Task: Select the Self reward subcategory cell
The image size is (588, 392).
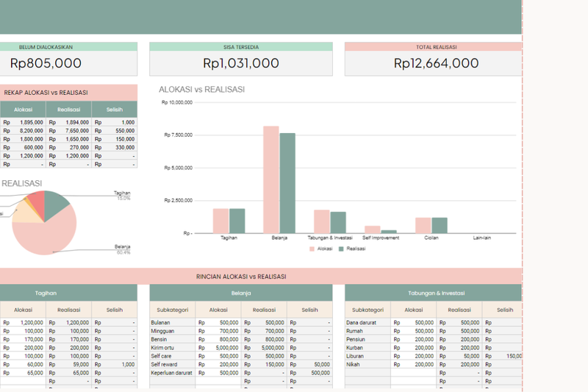Action: [x=173, y=364]
